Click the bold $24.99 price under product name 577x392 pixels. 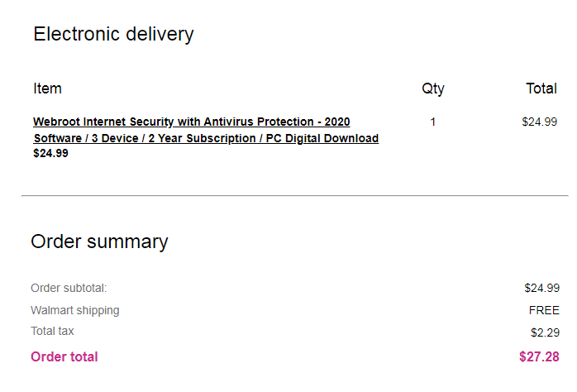click(x=50, y=153)
